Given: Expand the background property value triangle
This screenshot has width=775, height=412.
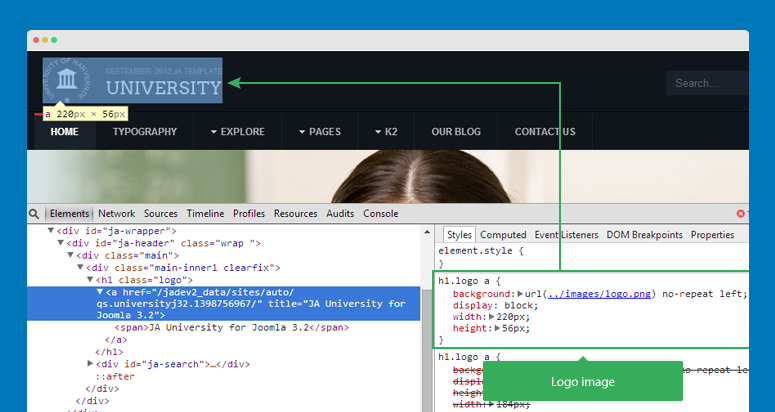Looking at the screenshot, I should (520, 293).
